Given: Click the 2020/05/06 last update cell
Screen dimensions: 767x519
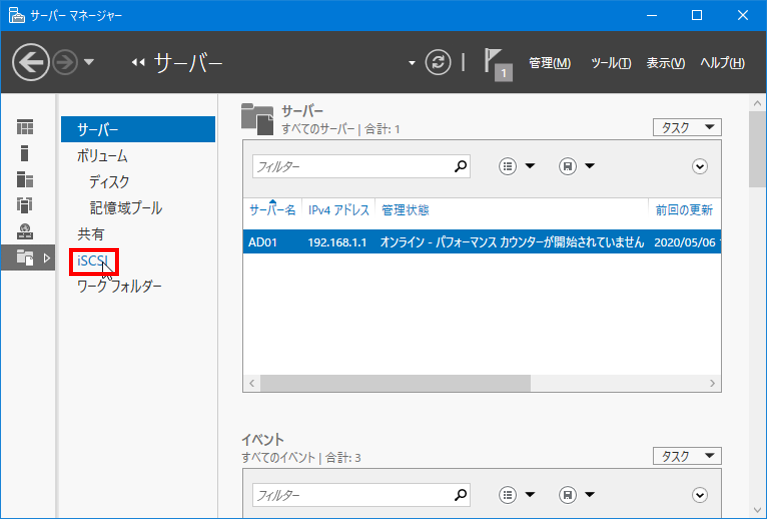Looking at the screenshot, I should point(687,242).
